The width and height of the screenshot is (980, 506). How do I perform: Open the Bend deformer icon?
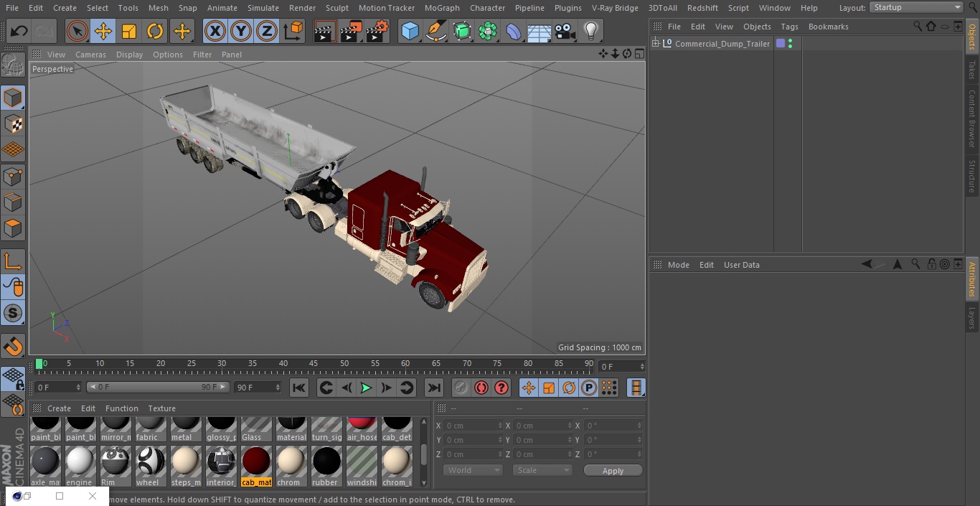tap(514, 31)
